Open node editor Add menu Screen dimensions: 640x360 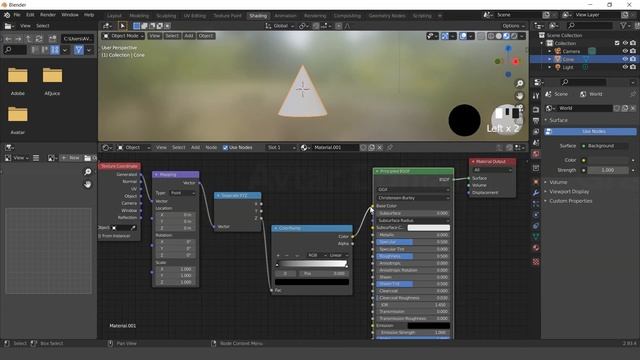196,147
